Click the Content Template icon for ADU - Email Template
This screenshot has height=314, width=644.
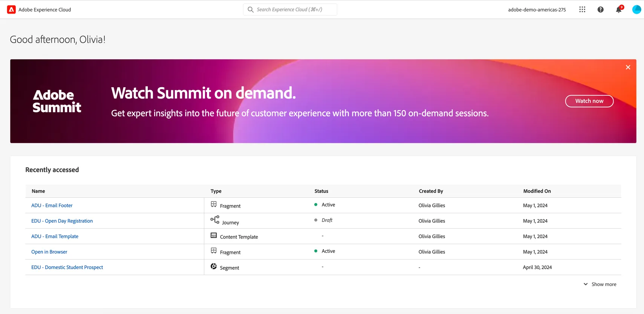point(214,235)
